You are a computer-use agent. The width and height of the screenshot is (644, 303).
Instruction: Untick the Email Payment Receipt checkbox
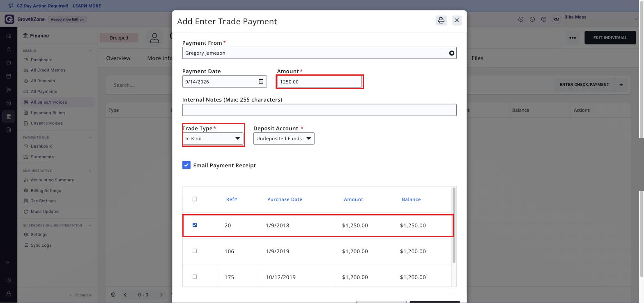186,165
